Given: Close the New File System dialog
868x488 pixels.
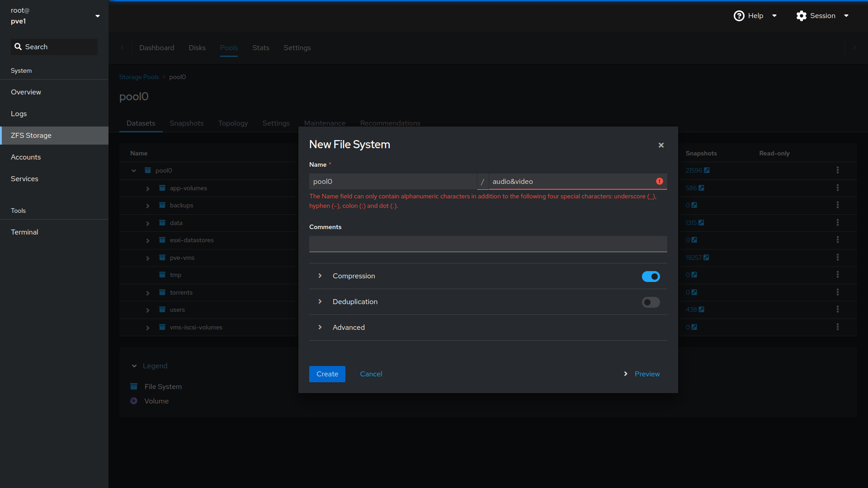Looking at the screenshot, I should coord(661,145).
